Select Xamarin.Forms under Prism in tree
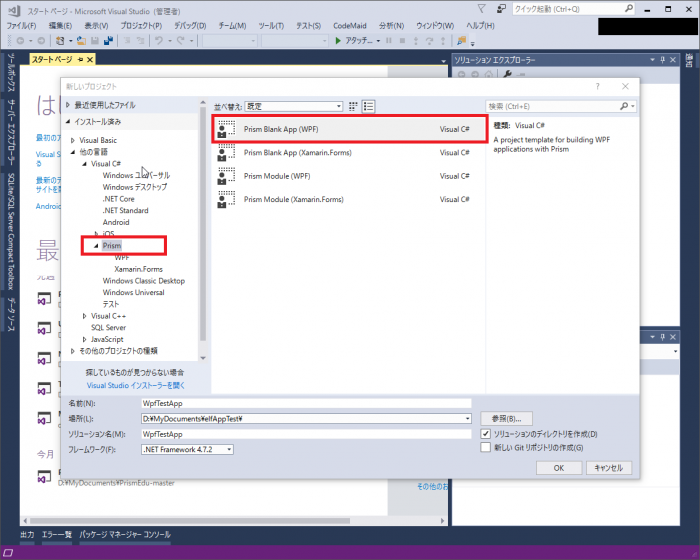 (138, 269)
